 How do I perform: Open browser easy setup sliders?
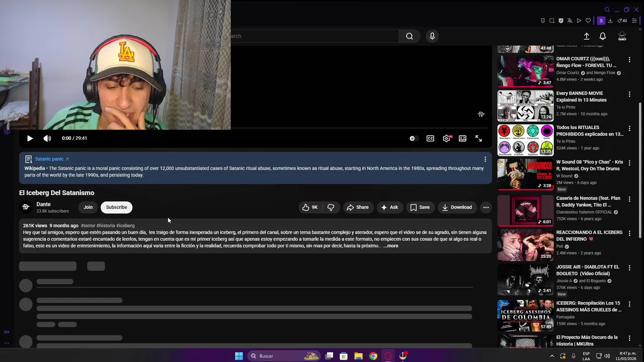click(634, 21)
